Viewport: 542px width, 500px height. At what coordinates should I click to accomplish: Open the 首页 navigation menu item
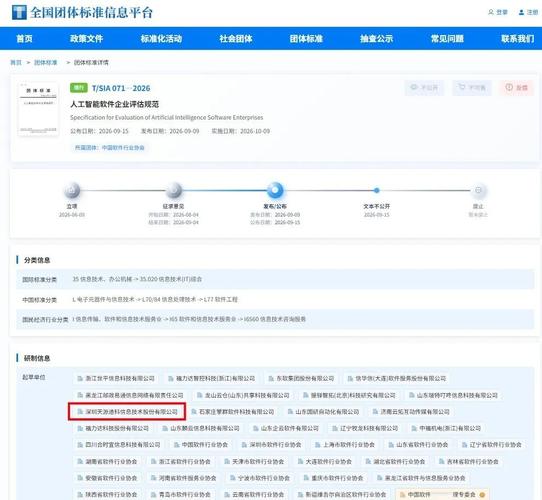pyautogui.click(x=25, y=38)
